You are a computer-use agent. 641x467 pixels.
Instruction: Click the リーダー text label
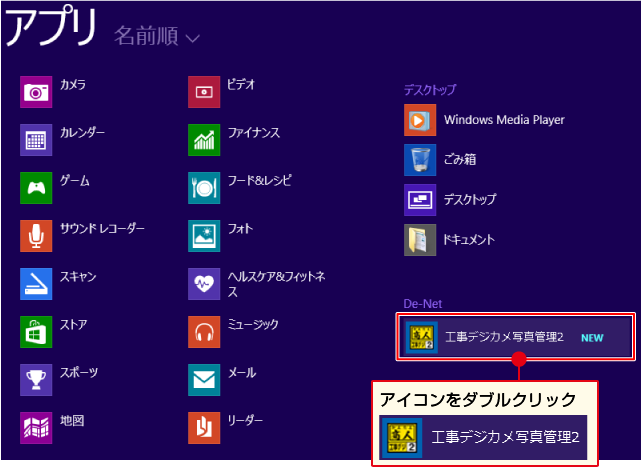(245, 420)
